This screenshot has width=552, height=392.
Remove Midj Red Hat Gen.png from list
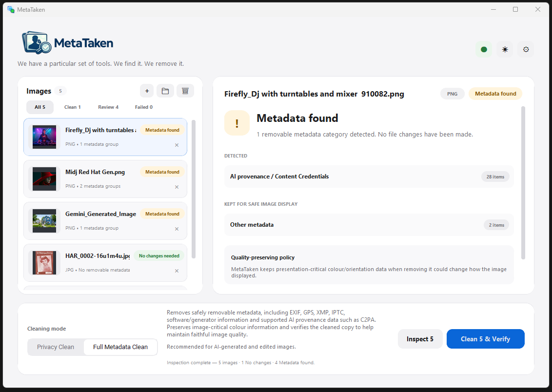tap(177, 187)
